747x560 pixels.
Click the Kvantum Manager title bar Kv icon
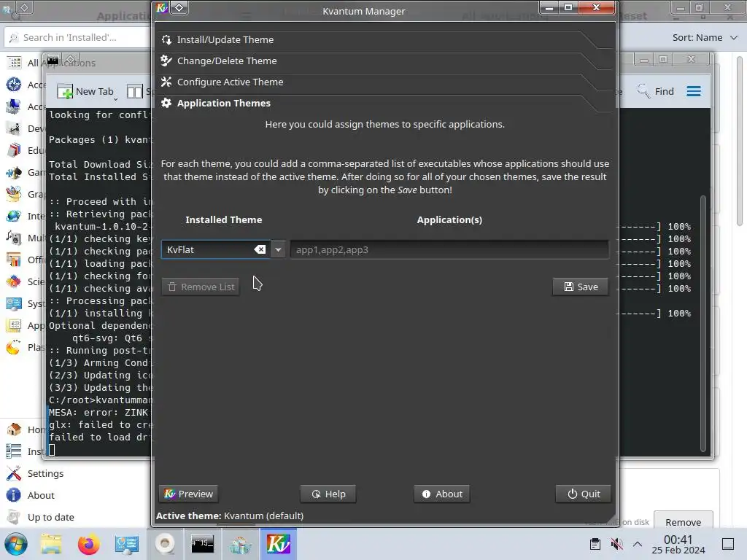[162, 7]
